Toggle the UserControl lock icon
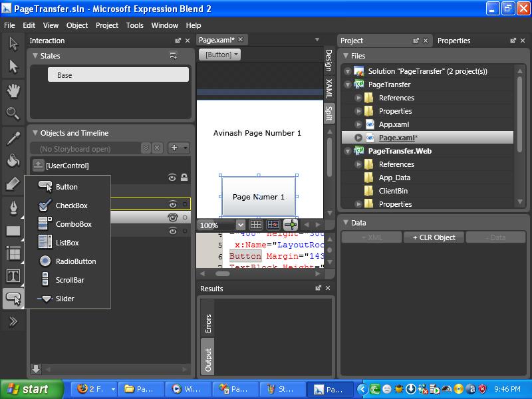The width and height of the screenshot is (532, 399). tap(184, 177)
